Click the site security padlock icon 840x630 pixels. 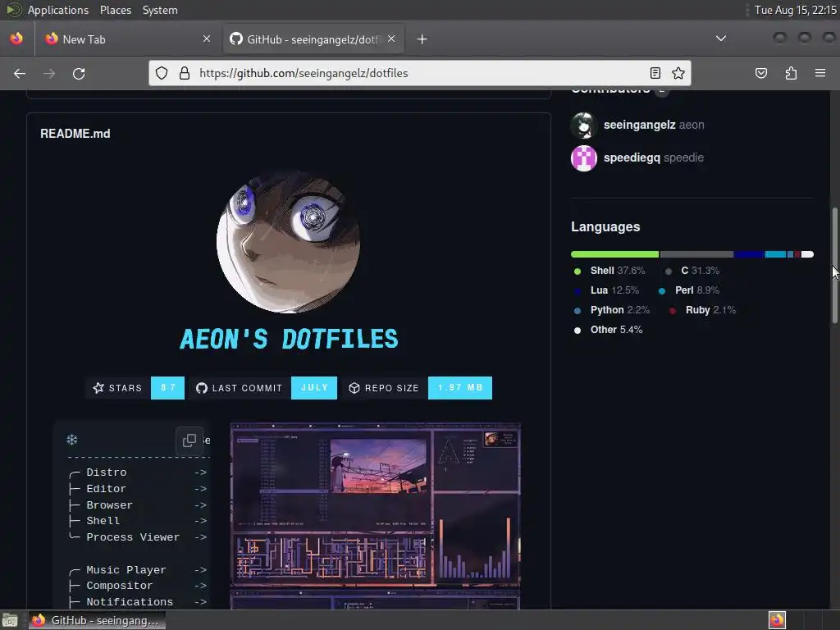tap(185, 73)
